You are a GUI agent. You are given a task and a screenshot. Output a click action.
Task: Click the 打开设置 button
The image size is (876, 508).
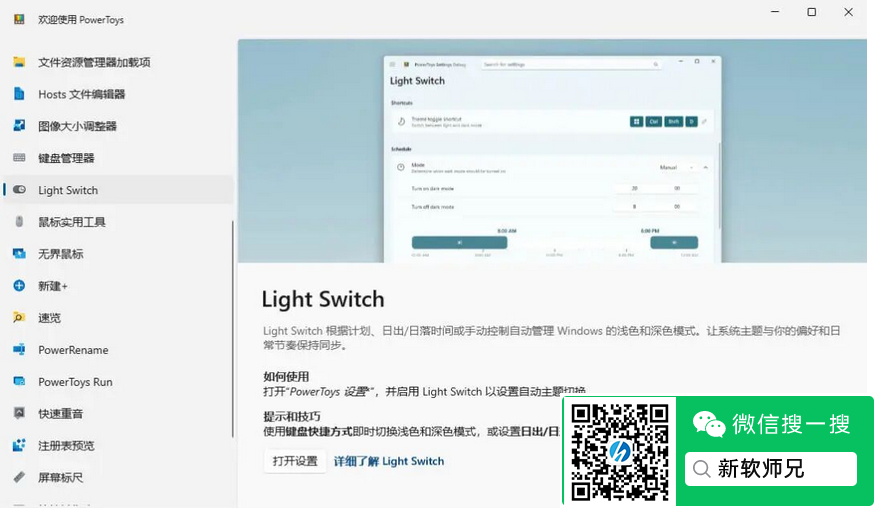click(295, 461)
